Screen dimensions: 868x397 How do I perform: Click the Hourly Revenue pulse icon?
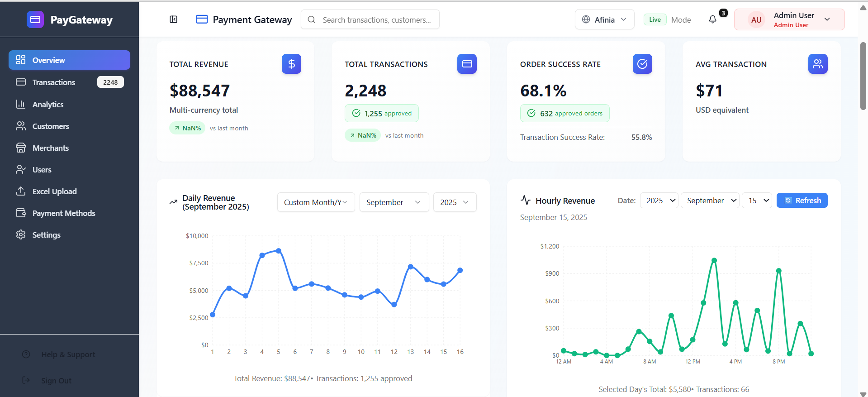[x=526, y=200]
